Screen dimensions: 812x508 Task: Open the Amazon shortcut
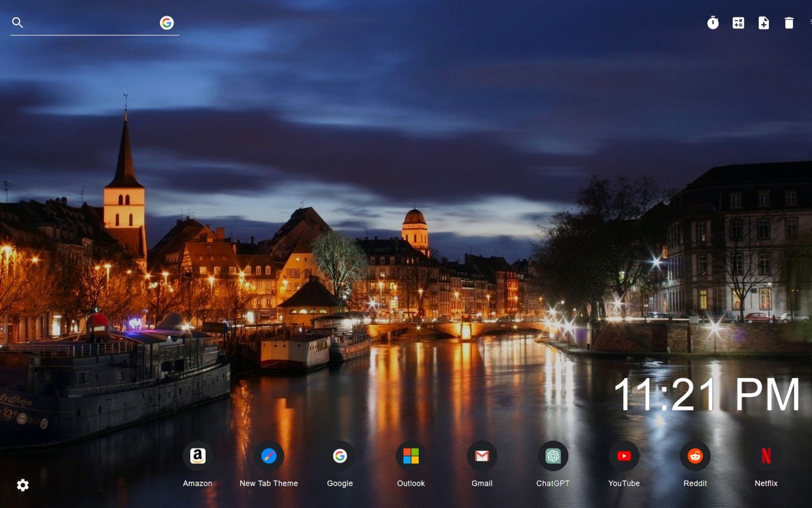[198, 456]
